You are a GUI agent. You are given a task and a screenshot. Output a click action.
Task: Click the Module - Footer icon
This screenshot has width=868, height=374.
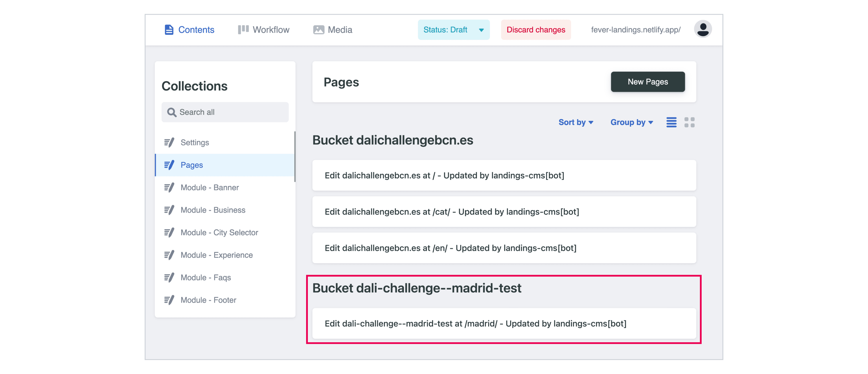[x=169, y=300]
